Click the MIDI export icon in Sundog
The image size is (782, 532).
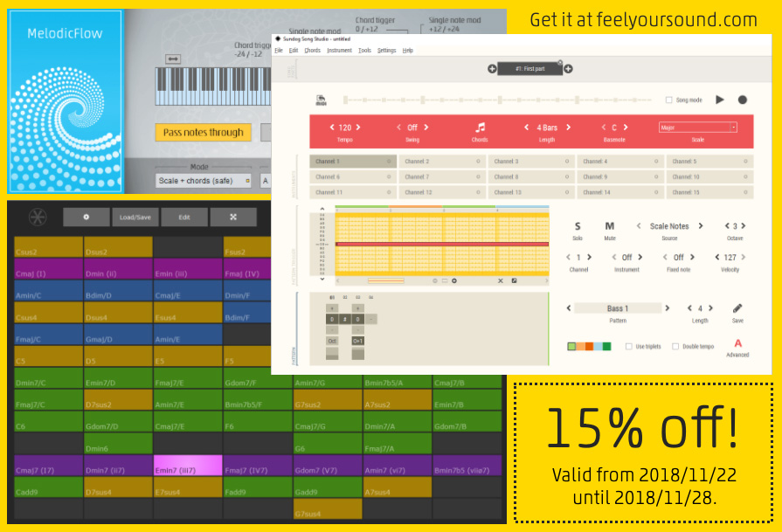point(321,100)
